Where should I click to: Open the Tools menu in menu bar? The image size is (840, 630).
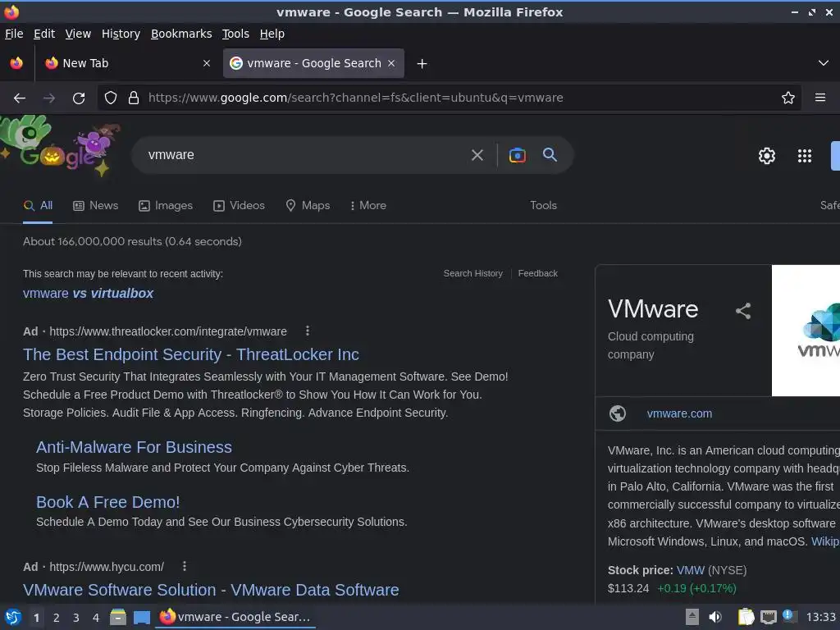[235, 34]
